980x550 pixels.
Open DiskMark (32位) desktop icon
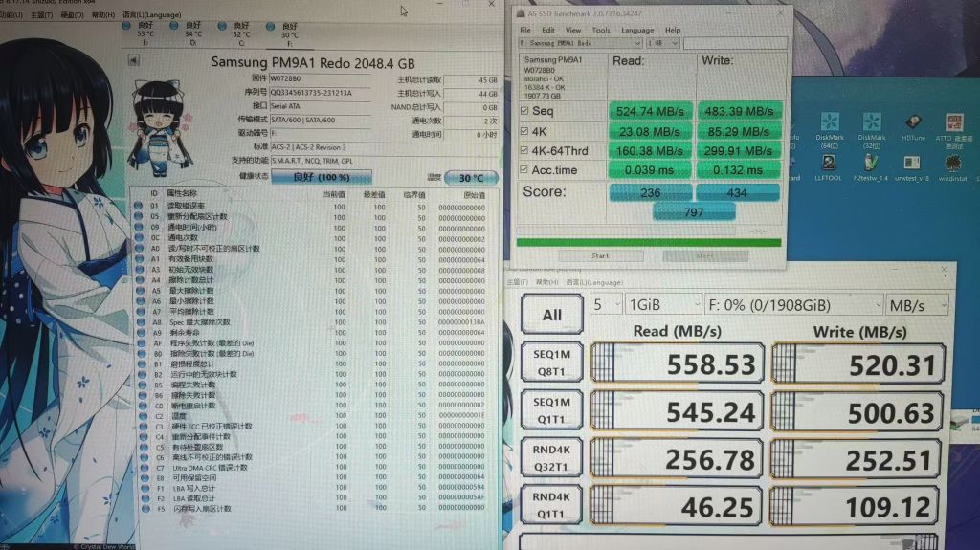point(871,130)
